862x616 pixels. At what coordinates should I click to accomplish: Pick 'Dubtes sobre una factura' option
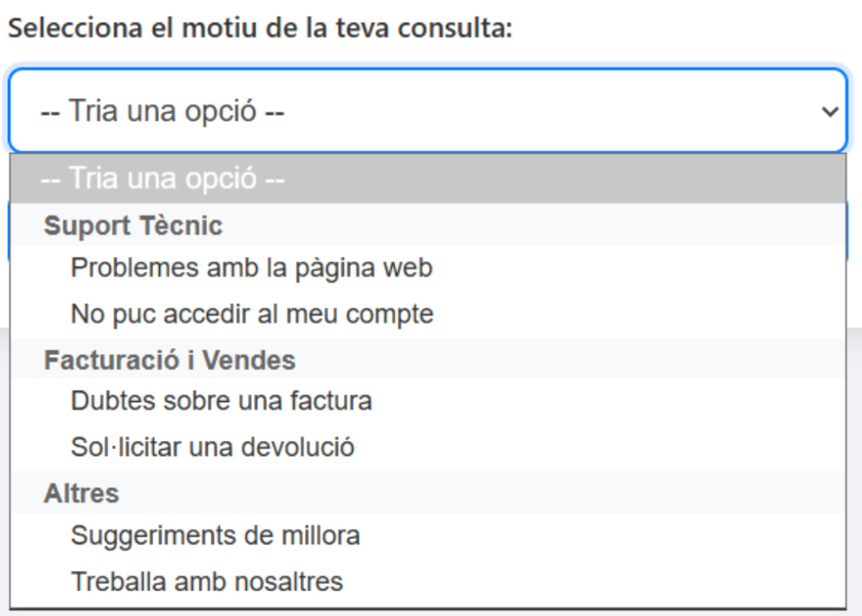221,400
